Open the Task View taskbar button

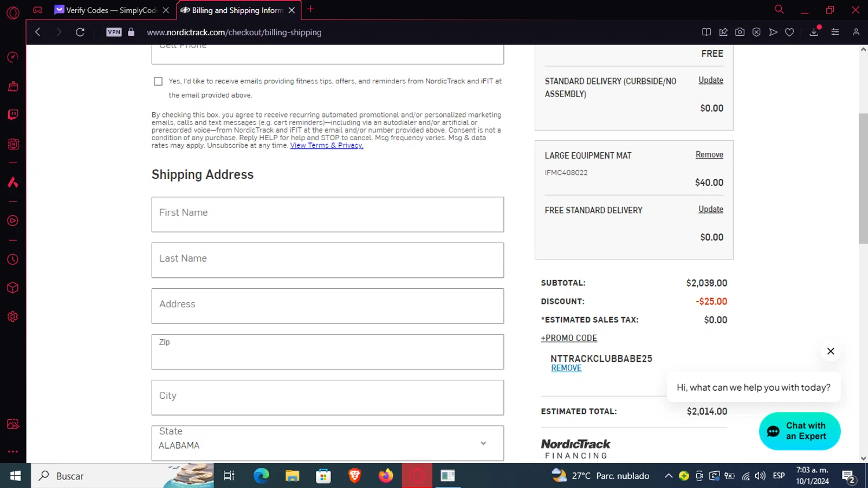click(x=229, y=476)
